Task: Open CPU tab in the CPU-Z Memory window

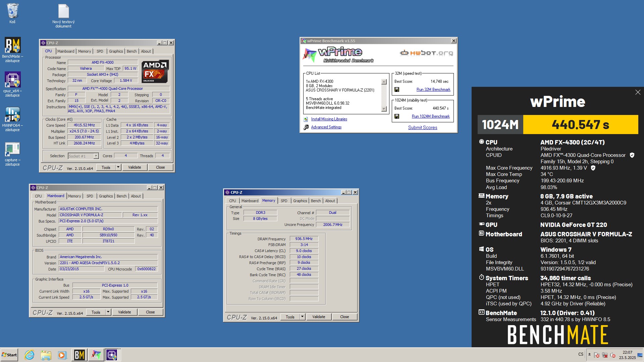Action: (x=233, y=201)
